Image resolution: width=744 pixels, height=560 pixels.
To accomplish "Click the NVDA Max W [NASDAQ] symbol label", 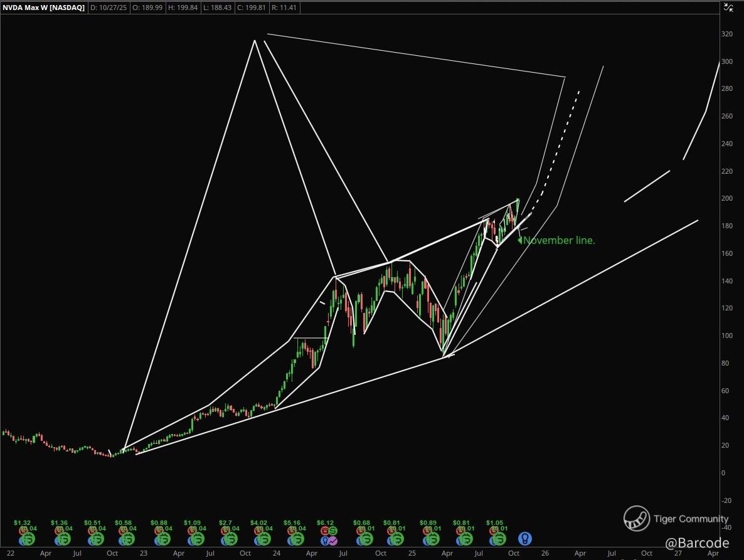I will coord(44,8).
